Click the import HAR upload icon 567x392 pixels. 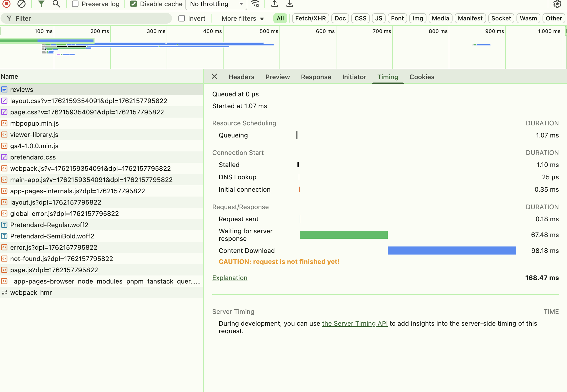tap(274, 4)
